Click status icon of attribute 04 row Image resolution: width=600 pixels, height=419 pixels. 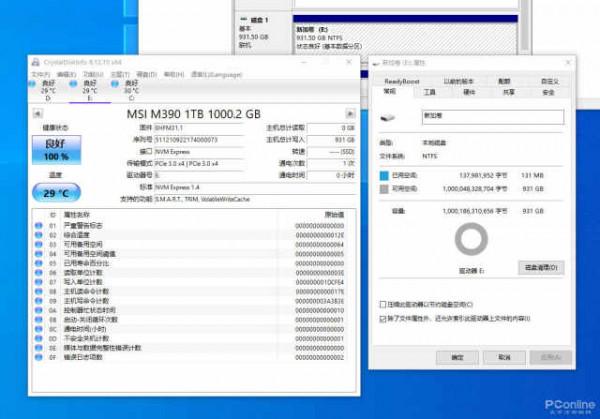(x=38, y=253)
